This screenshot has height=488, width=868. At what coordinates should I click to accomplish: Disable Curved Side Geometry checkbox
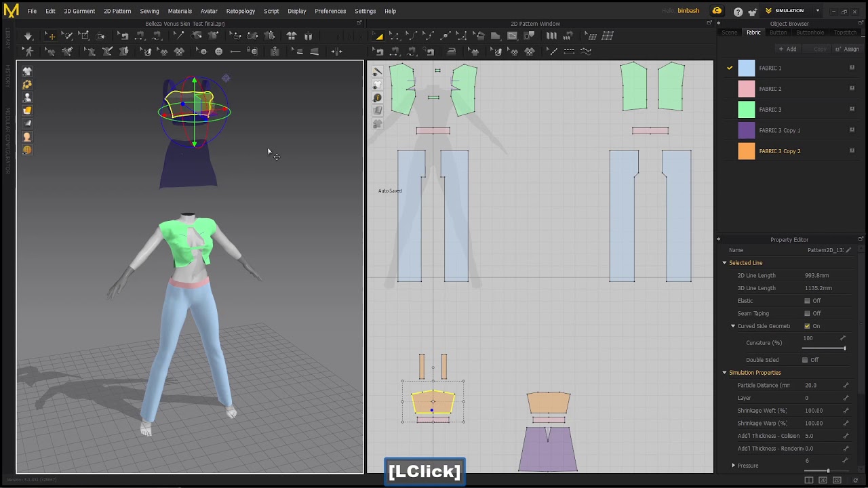(807, 326)
